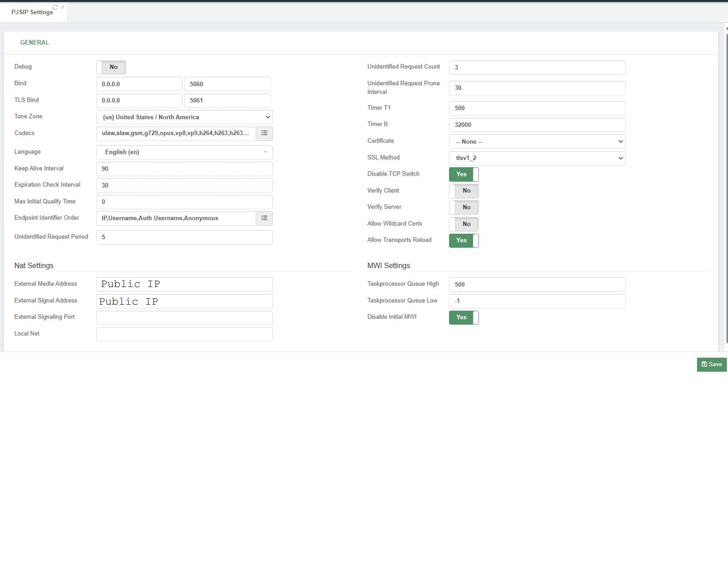Toggle Allow Transports Reload switch

coord(464,240)
